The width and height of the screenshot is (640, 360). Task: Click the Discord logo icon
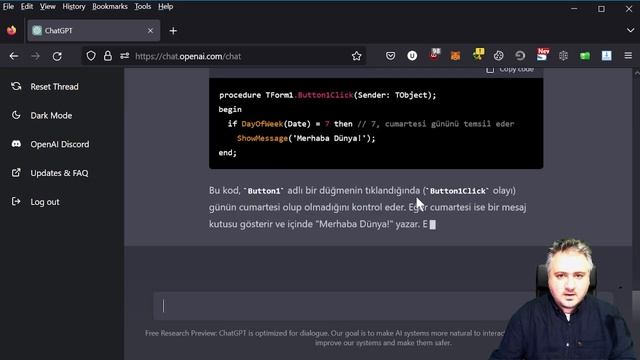(16, 144)
